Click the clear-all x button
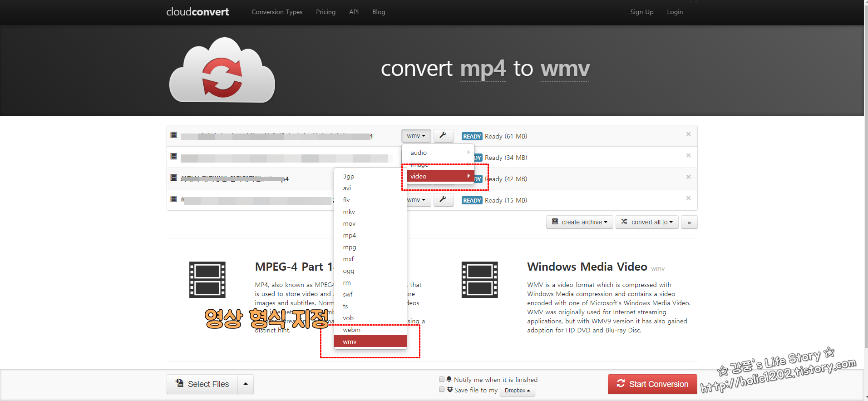 click(x=689, y=222)
